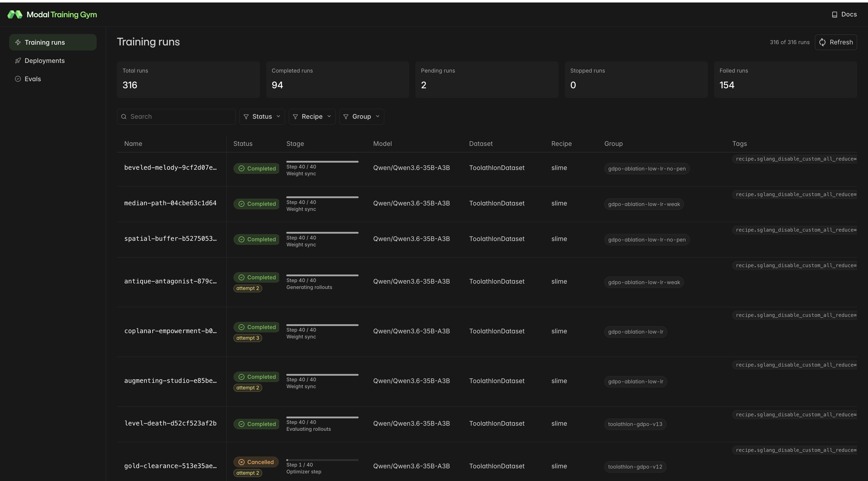Click the Recipe filter funnel icon
Image resolution: width=868 pixels, height=481 pixels.
point(295,116)
